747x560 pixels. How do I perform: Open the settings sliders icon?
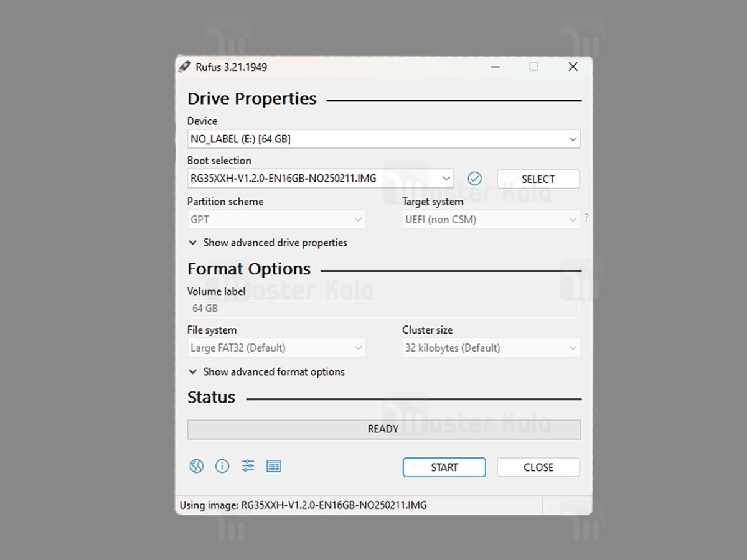248,466
